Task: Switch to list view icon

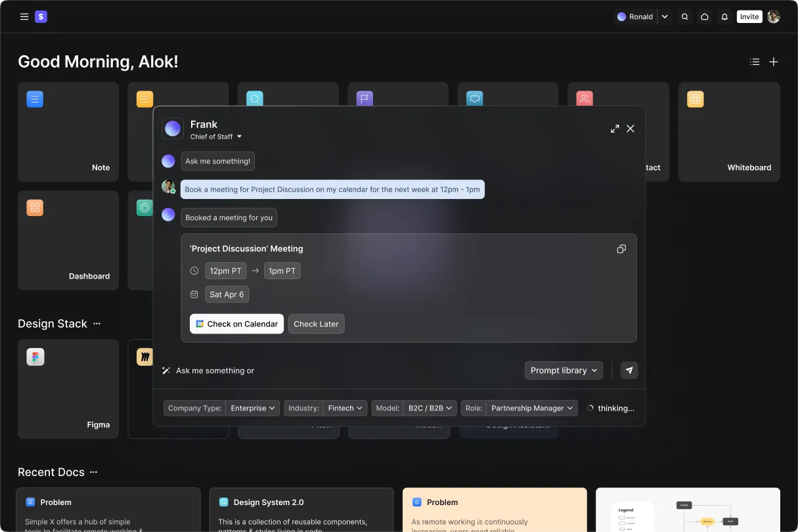Action: 755,62
